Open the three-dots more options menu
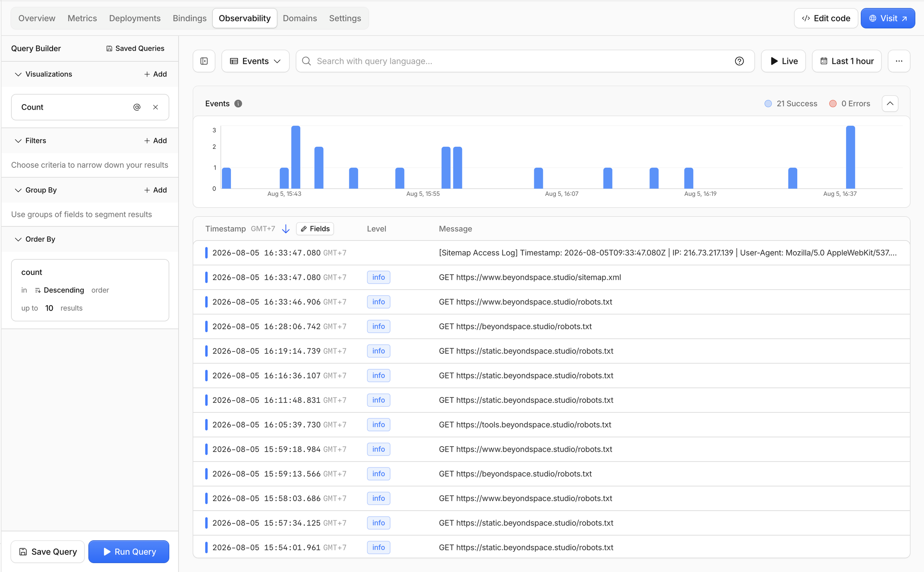This screenshot has height=572, width=924. click(x=899, y=61)
